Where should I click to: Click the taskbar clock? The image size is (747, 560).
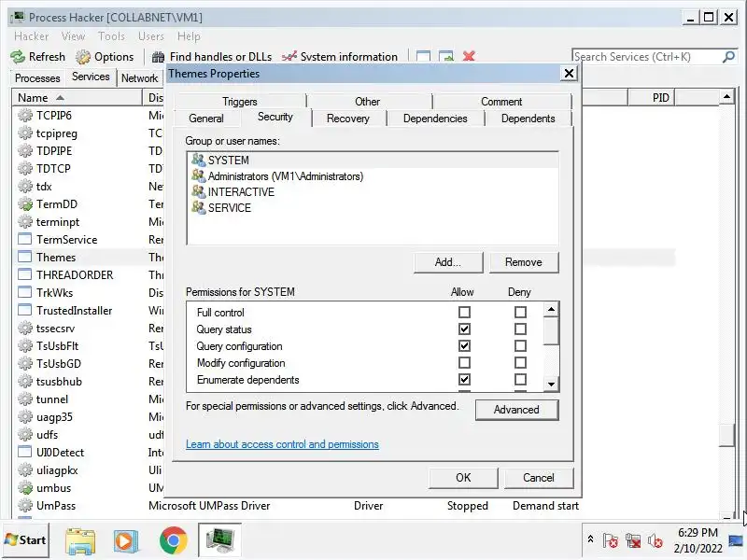[698, 540]
